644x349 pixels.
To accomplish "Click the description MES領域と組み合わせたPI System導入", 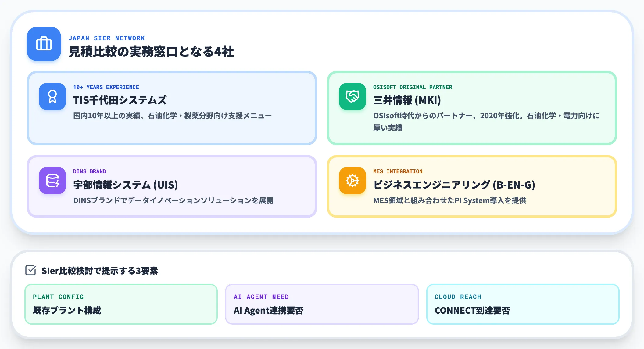I will click(x=450, y=200).
